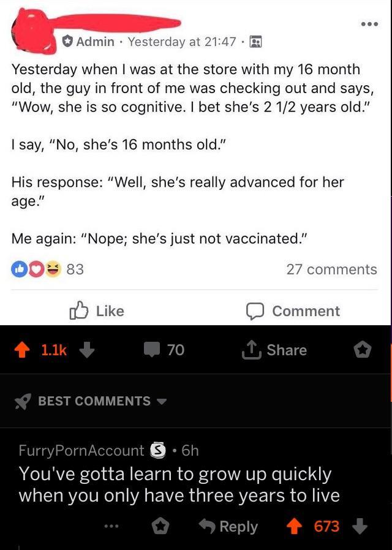Open FurryPornAccount's profile
Screen dimensions: 392x550
81,451
